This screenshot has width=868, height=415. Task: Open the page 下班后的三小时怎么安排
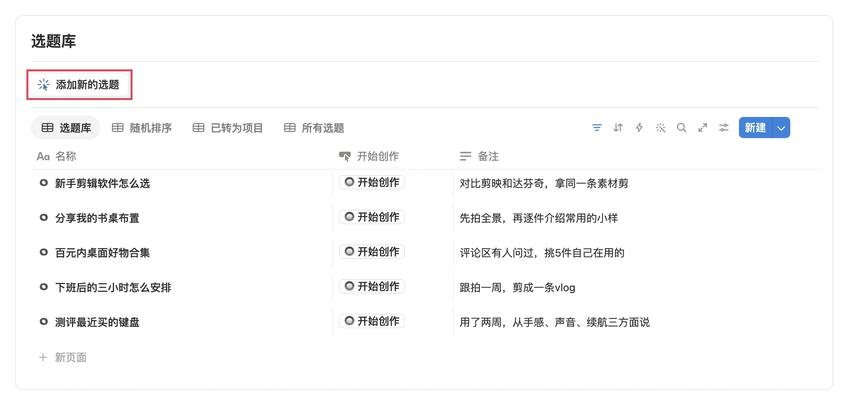click(113, 287)
